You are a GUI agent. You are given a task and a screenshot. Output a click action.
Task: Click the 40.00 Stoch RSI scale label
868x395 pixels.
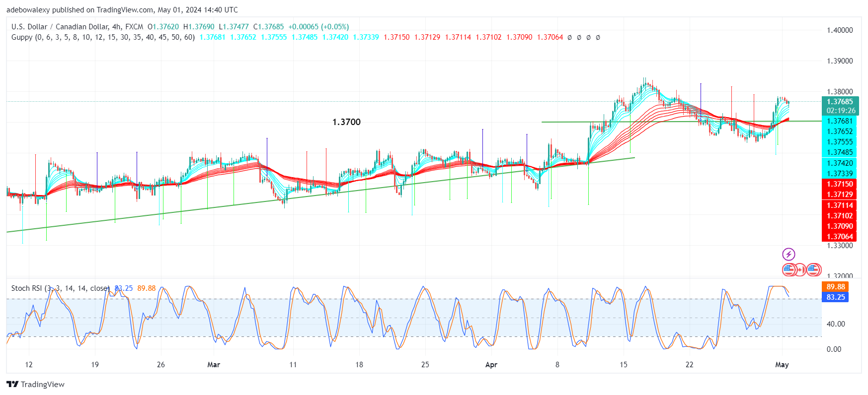coord(836,324)
